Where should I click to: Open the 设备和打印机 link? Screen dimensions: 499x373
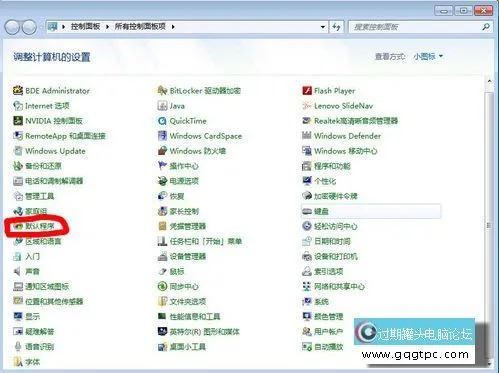click(336, 256)
